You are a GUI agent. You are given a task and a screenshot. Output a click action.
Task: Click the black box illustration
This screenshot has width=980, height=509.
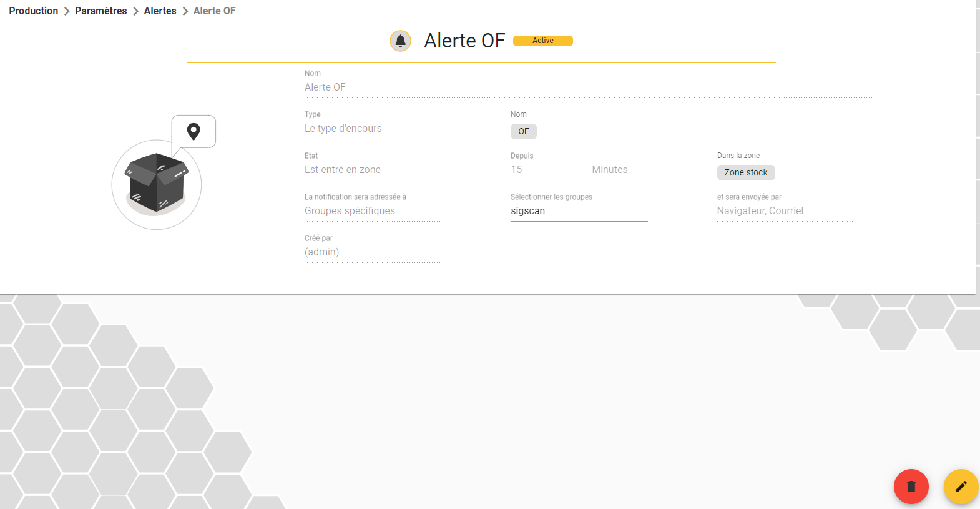156,183
